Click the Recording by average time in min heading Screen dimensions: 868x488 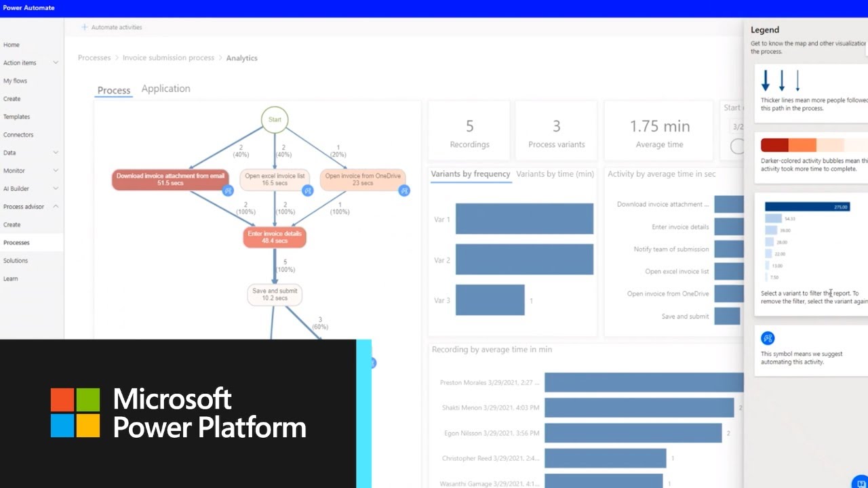492,350
